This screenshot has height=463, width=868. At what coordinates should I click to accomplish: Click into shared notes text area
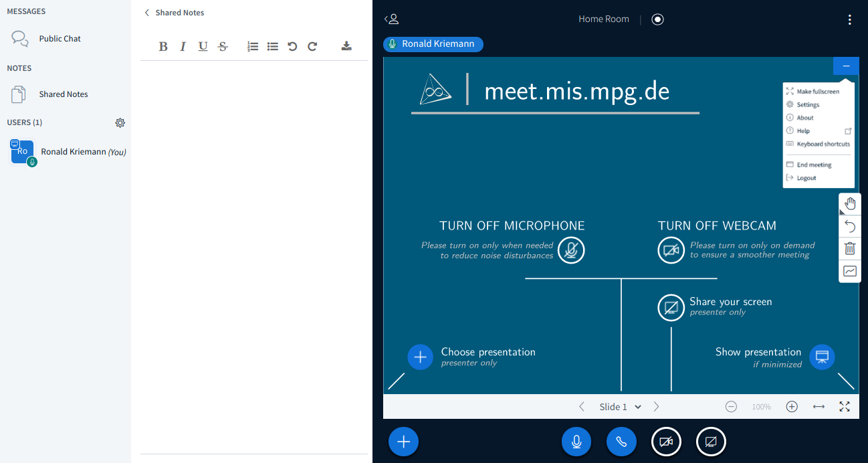click(254, 258)
